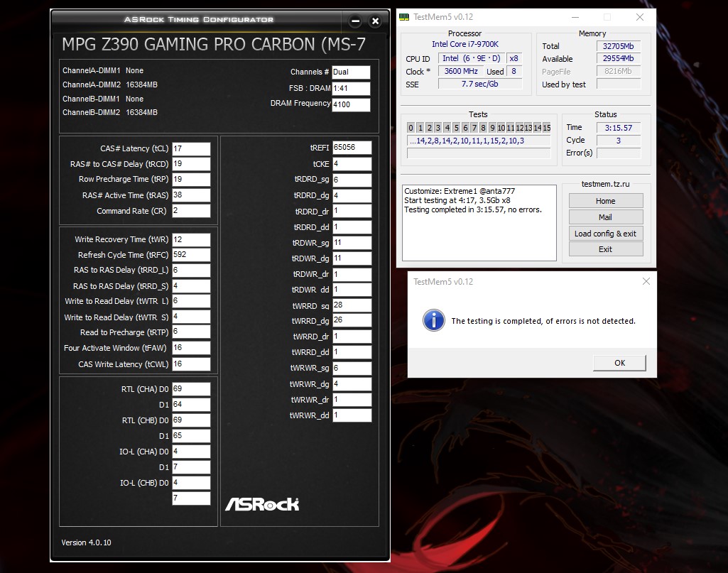The width and height of the screenshot is (728, 573).
Task: Click the Cycle value 3 in Status
Action: click(619, 140)
